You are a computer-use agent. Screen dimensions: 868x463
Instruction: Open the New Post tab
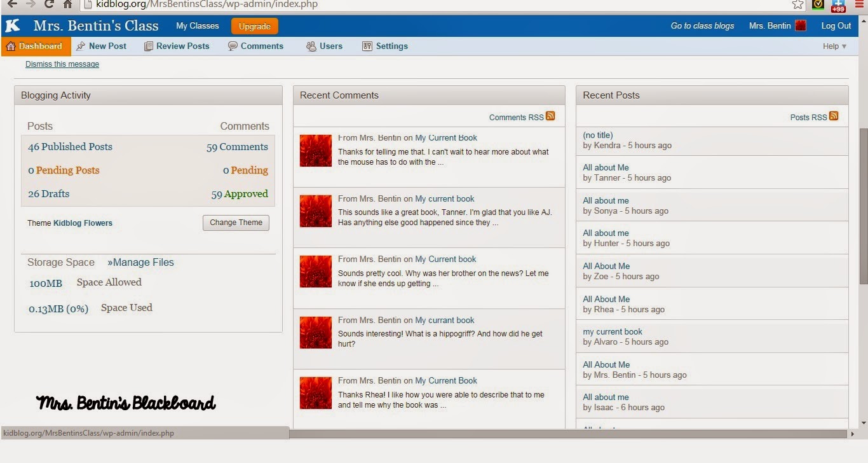pyautogui.click(x=102, y=46)
